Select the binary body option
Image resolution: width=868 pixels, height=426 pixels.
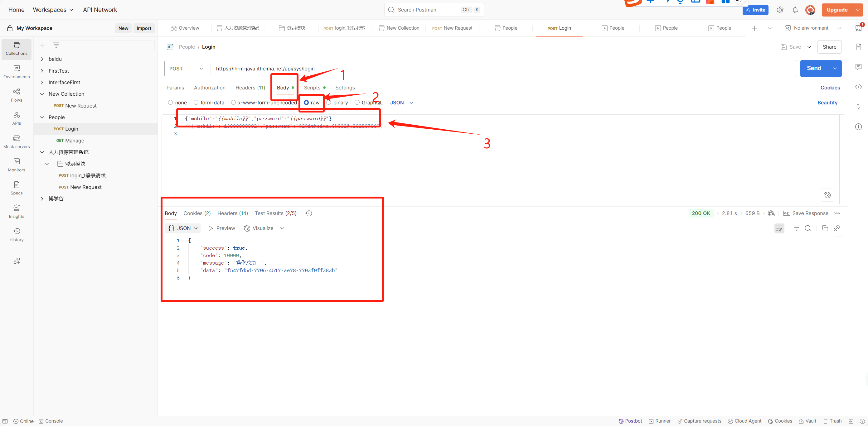(329, 103)
